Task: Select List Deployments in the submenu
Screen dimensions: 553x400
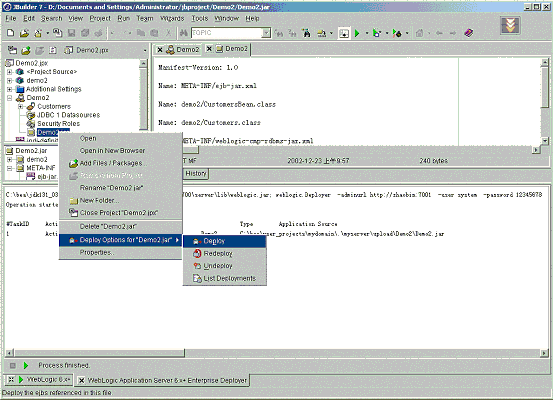Action: pyautogui.click(x=225, y=278)
